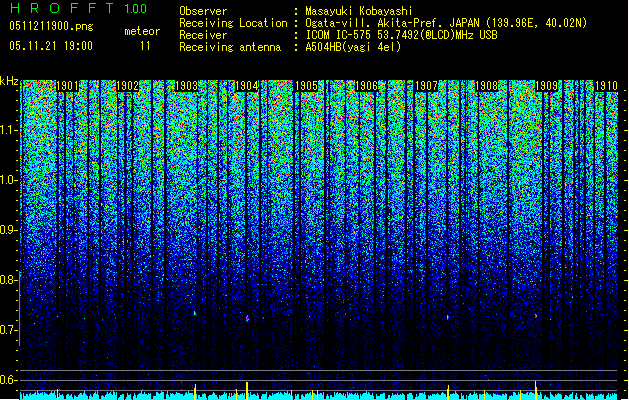Click the 'meteor' count label
The height and width of the screenshot is (400, 629).
[142, 31]
